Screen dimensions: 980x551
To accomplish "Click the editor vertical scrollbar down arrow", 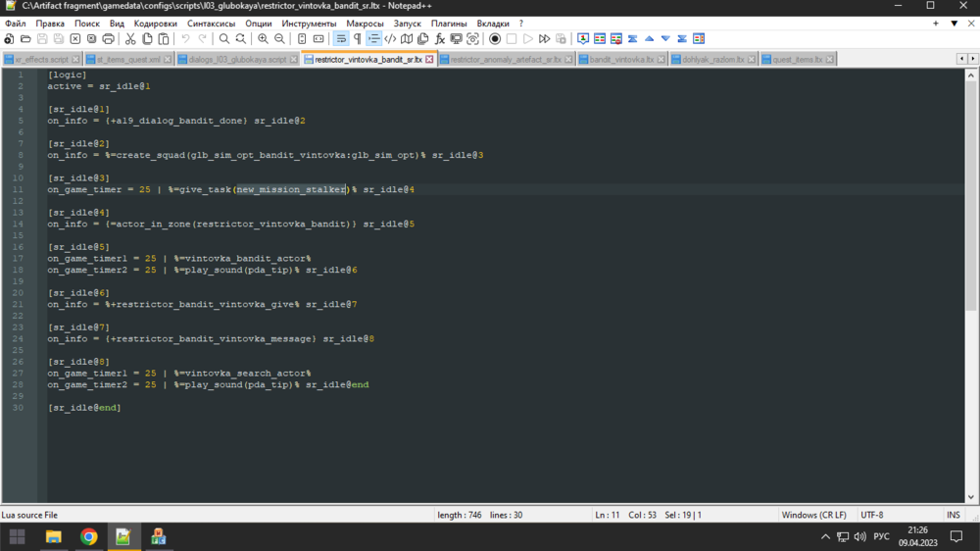I will click(970, 497).
